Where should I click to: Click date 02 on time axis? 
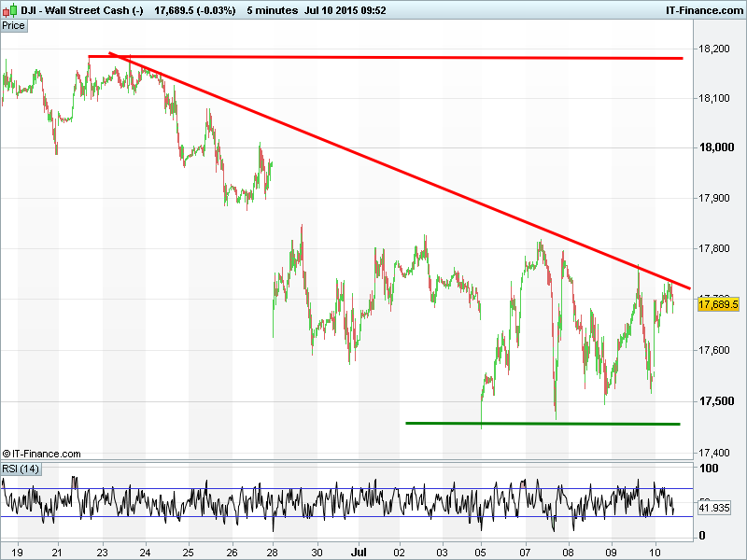coord(400,553)
